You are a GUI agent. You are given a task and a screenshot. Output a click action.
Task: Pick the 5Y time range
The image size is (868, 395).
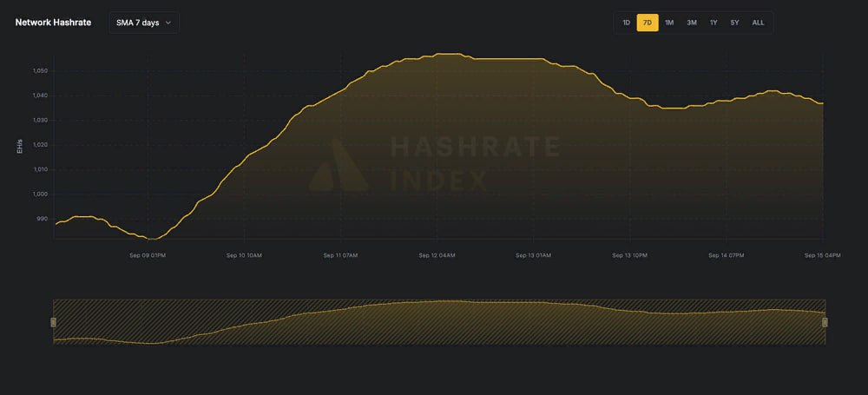coord(735,23)
